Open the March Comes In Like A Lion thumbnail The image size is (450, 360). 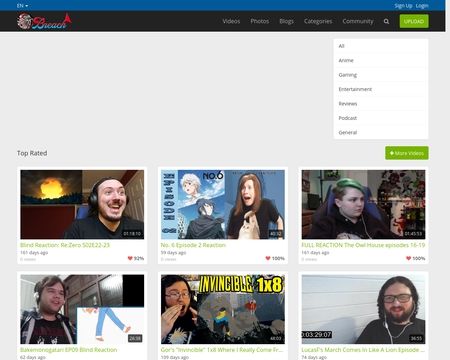[363, 309]
